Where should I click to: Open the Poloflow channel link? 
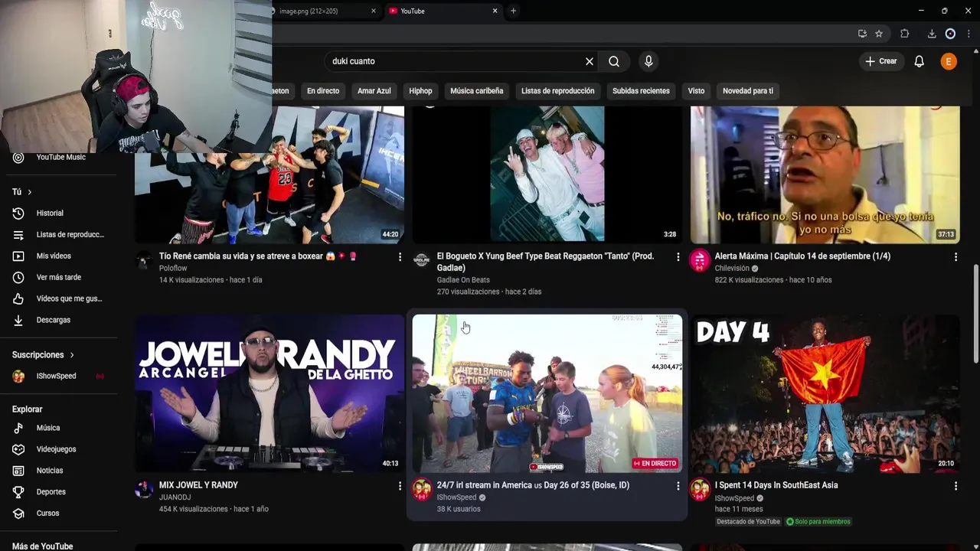click(x=173, y=268)
